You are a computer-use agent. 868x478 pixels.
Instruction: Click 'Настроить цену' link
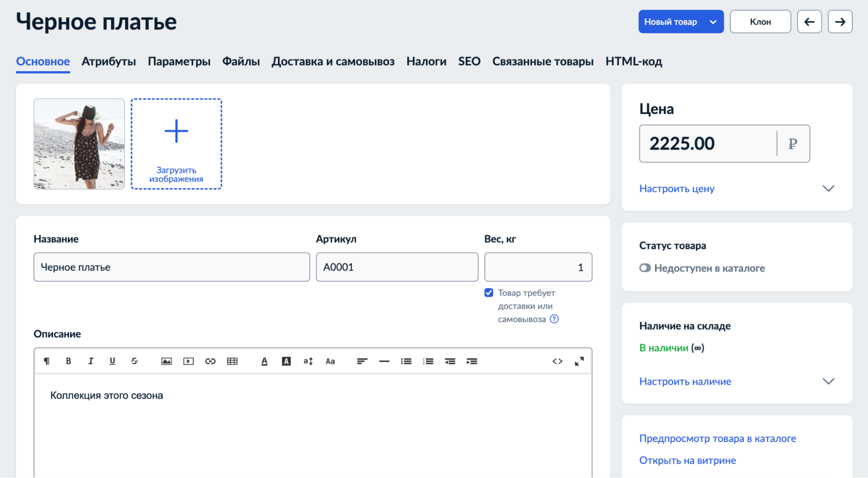677,188
